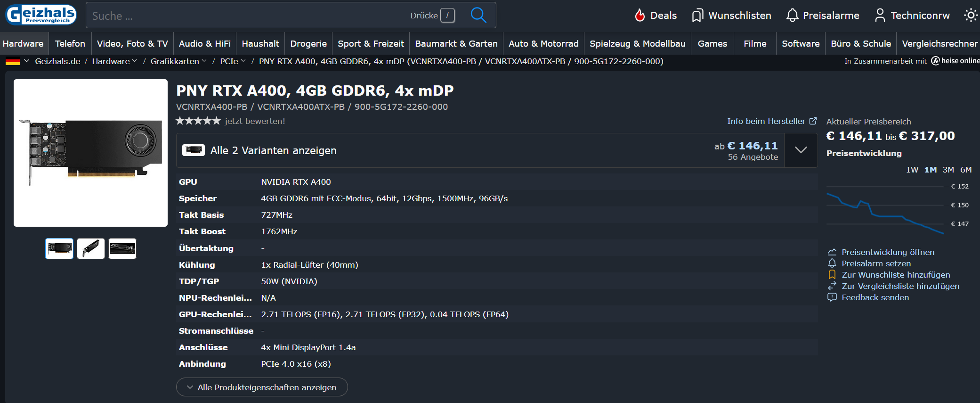
Task: Click the Geizhals.de breadcrumb link
Action: [x=57, y=61]
